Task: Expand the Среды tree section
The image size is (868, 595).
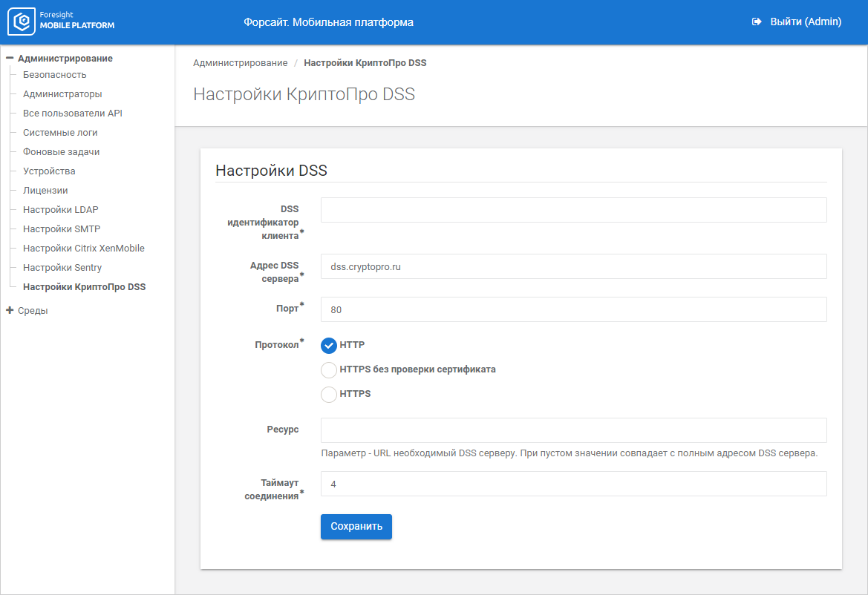Action: click(10, 311)
